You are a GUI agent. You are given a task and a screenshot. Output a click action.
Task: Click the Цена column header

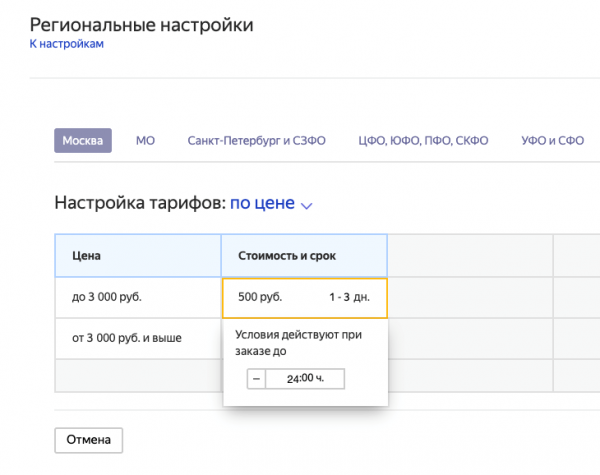coord(138,256)
